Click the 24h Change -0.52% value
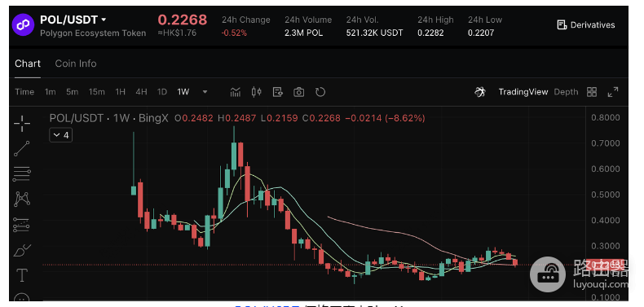 pos(234,33)
